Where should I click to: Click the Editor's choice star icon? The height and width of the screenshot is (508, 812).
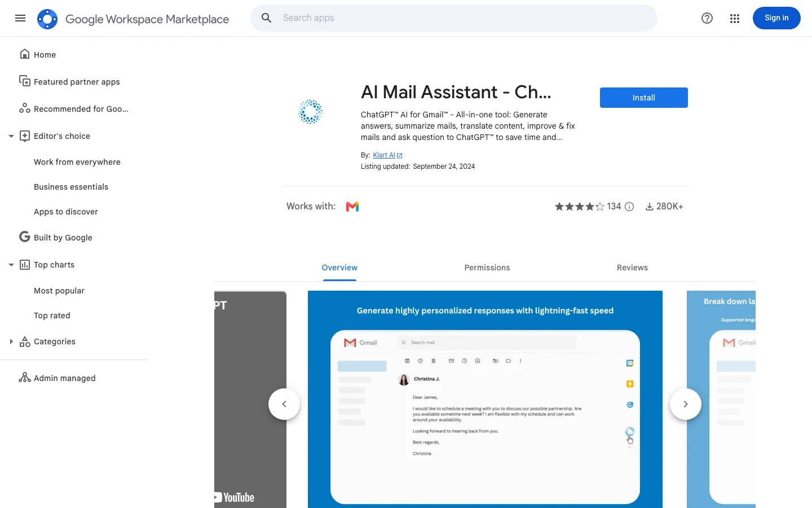(25, 135)
